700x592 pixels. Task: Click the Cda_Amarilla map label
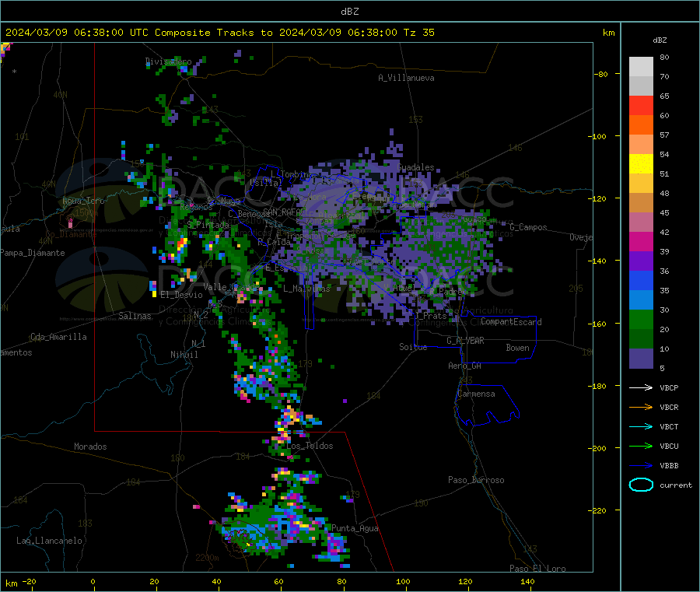pyautogui.click(x=58, y=337)
